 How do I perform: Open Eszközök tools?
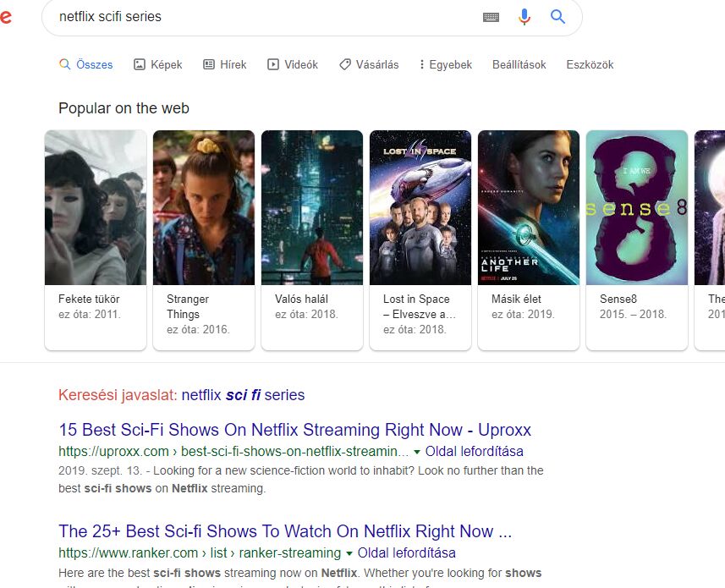tap(590, 64)
